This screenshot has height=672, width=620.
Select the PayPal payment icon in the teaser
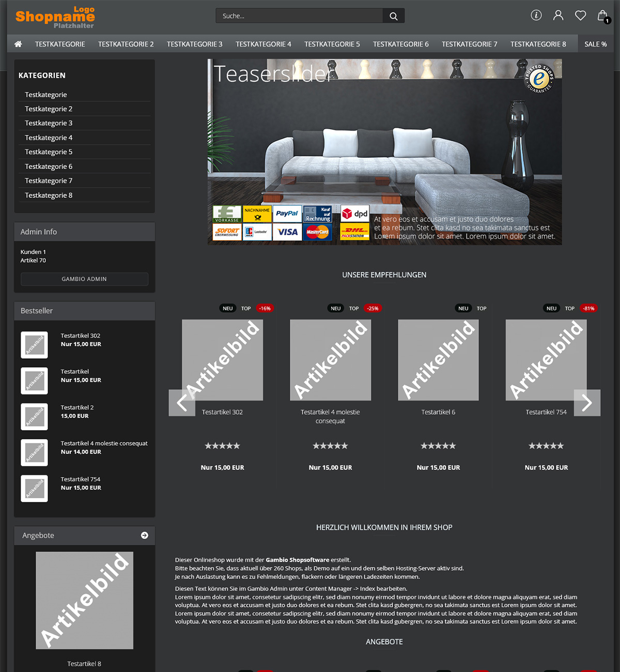tap(287, 213)
